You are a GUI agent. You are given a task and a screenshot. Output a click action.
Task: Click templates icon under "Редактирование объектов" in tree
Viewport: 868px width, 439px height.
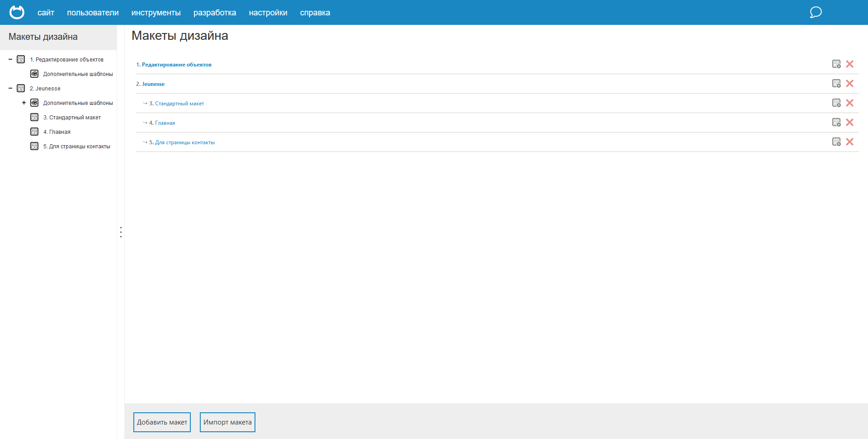point(34,74)
